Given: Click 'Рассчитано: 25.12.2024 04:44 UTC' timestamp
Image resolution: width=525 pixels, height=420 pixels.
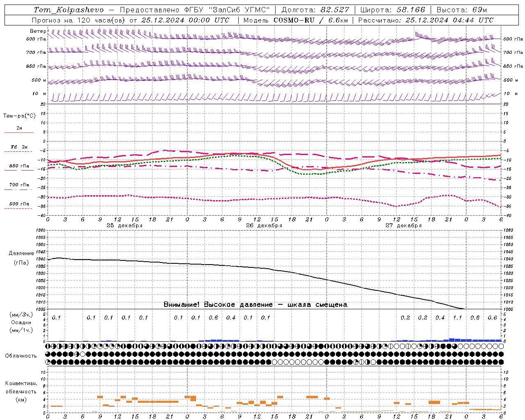Looking at the screenshot, I should coord(426,20).
